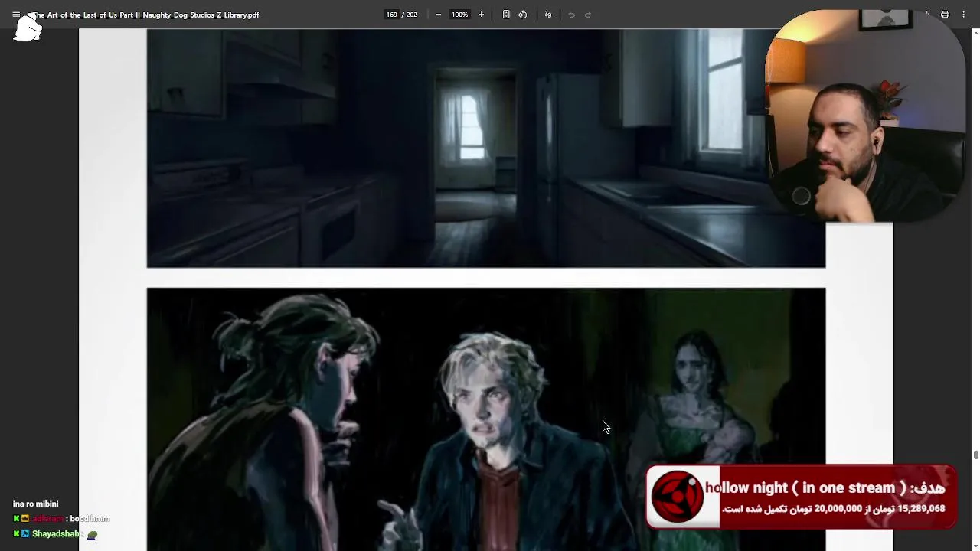Click the scroll up arrow of scrollbar
Screen dimensions: 980x551
click(976, 33)
